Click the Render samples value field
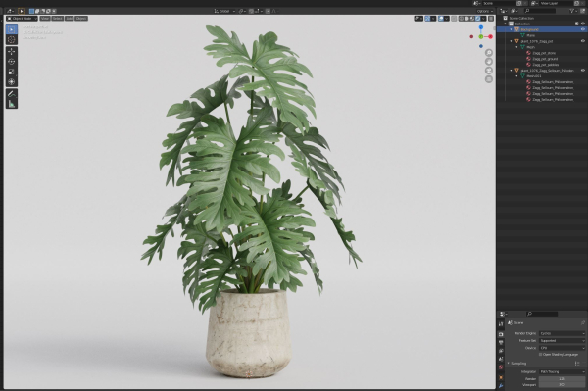 tap(562, 379)
